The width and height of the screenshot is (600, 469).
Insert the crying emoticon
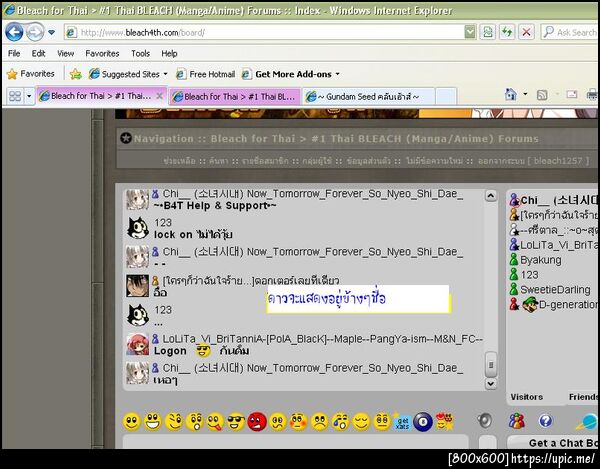(x=340, y=422)
